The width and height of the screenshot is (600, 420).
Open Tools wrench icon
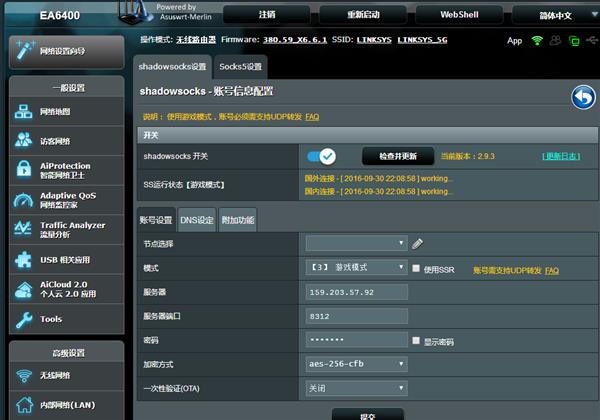point(24,319)
